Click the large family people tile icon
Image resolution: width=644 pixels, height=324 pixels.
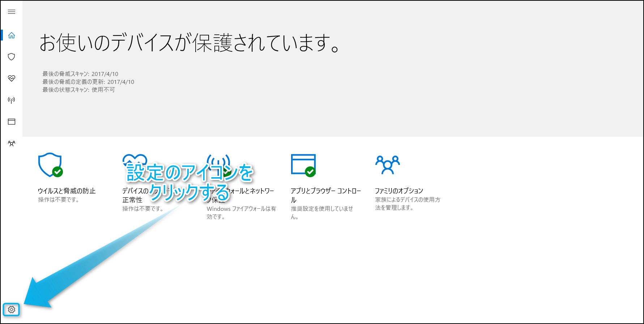click(x=387, y=165)
